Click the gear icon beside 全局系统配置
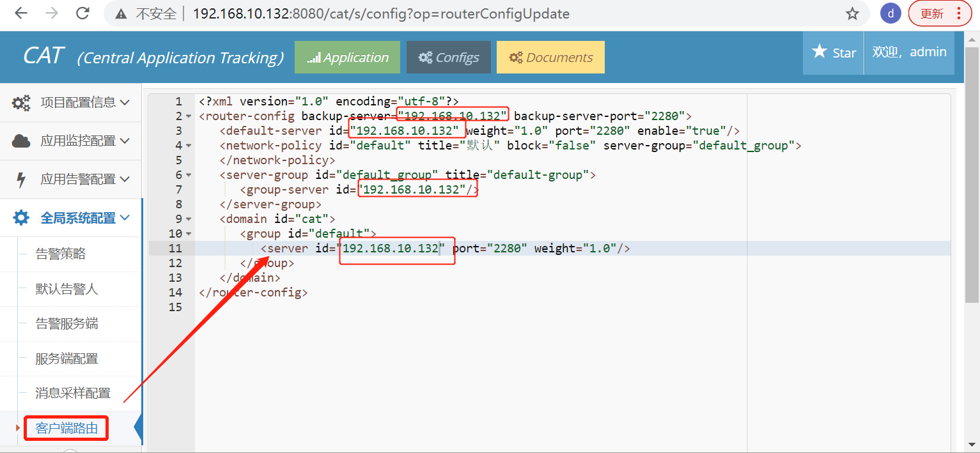Viewport: 980px width, 453px height. 20,217
